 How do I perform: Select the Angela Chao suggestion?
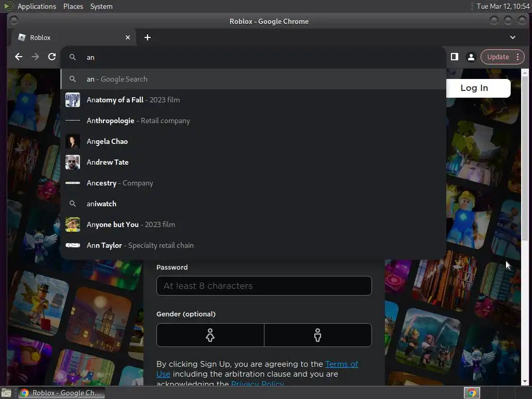[x=253, y=141]
